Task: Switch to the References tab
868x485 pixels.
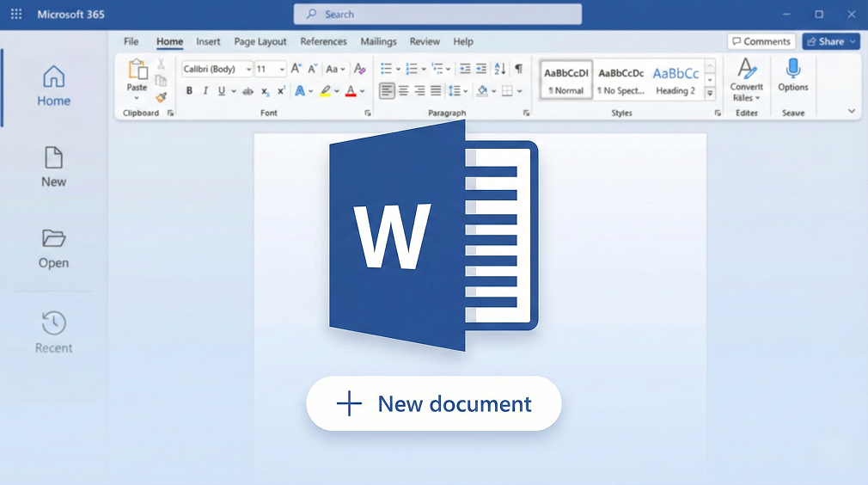Action: 323,41
